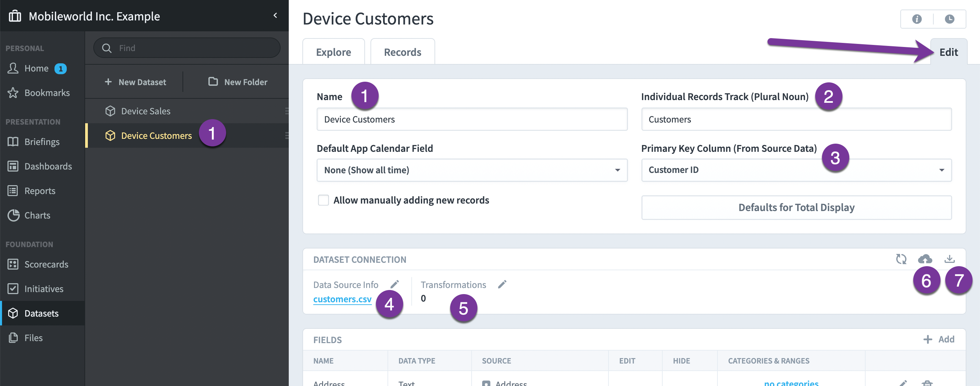Click Defaults for Total Display

click(796, 208)
